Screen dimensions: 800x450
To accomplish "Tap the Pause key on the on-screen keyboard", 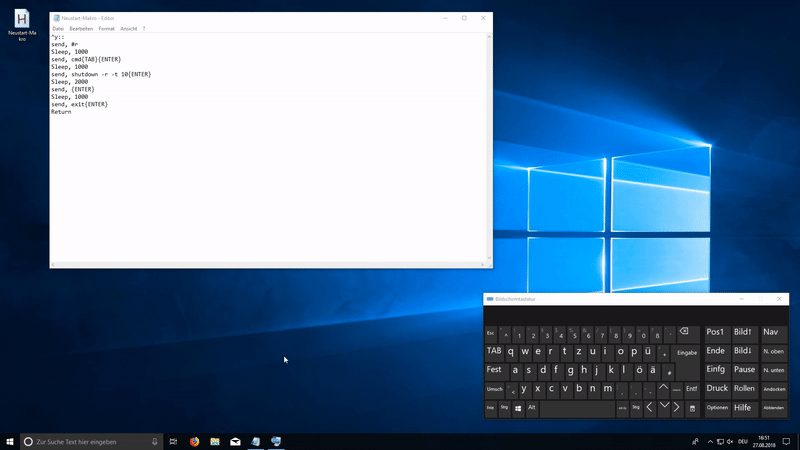I will click(744, 370).
